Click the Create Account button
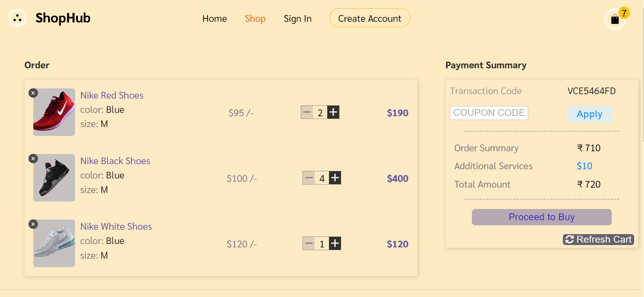Viewport: 644px width, 297px height. point(370,18)
